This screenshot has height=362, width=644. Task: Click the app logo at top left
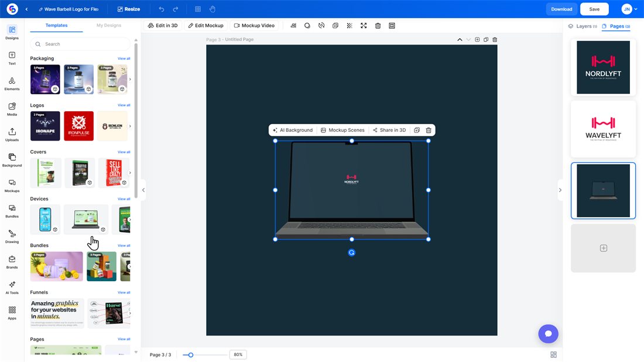pos(12,9)
